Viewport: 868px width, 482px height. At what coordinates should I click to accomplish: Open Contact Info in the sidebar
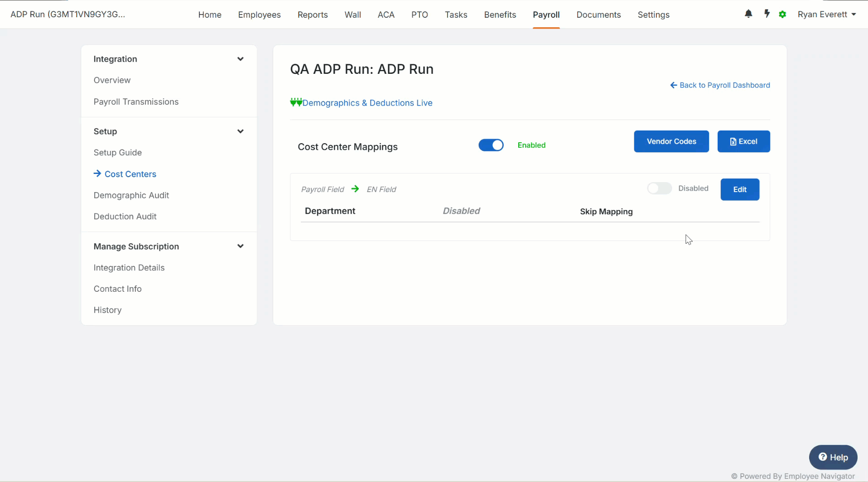click(118, 289)
